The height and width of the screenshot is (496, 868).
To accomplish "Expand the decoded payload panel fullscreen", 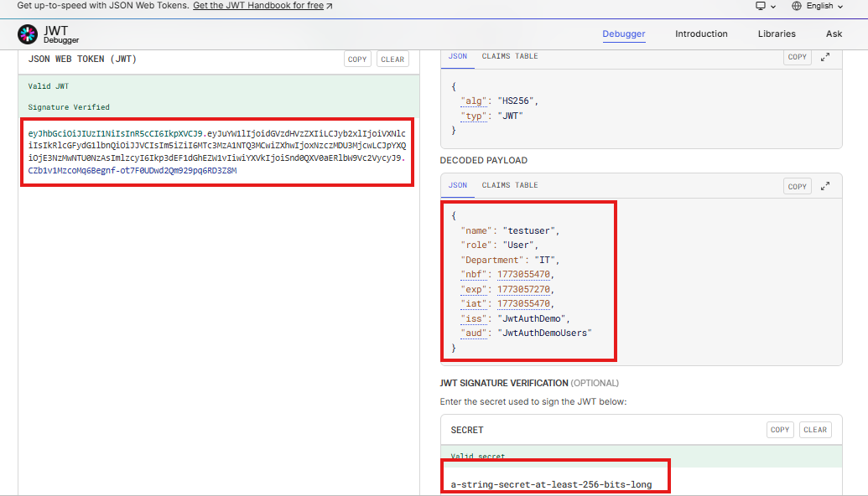I will (x=825, y=186).
